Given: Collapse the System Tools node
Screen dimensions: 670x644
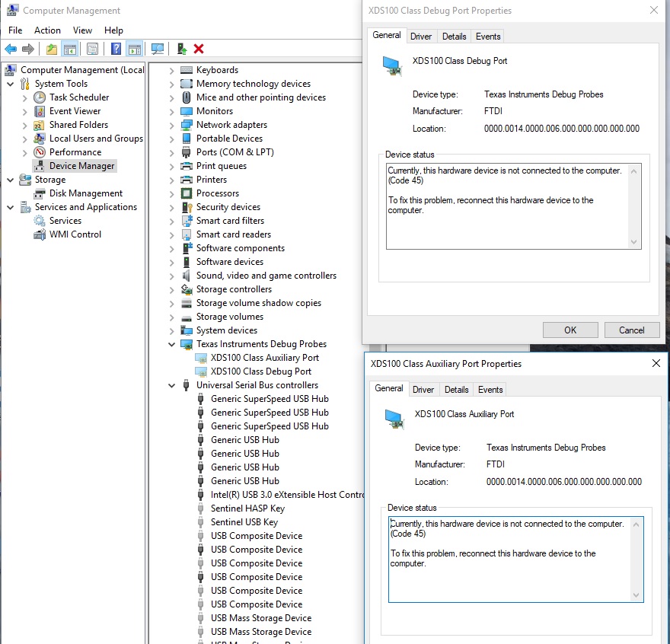Looking at the screenshot, I should coord(11,84).
